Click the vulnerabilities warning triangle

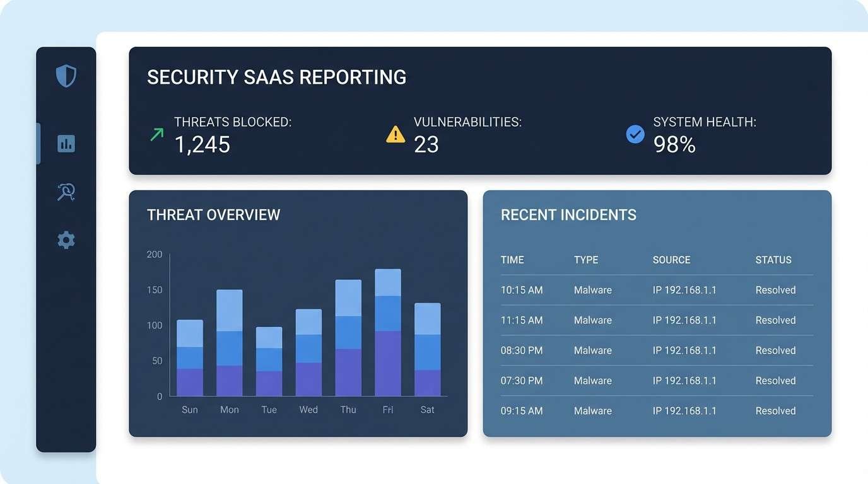(396, 134)
